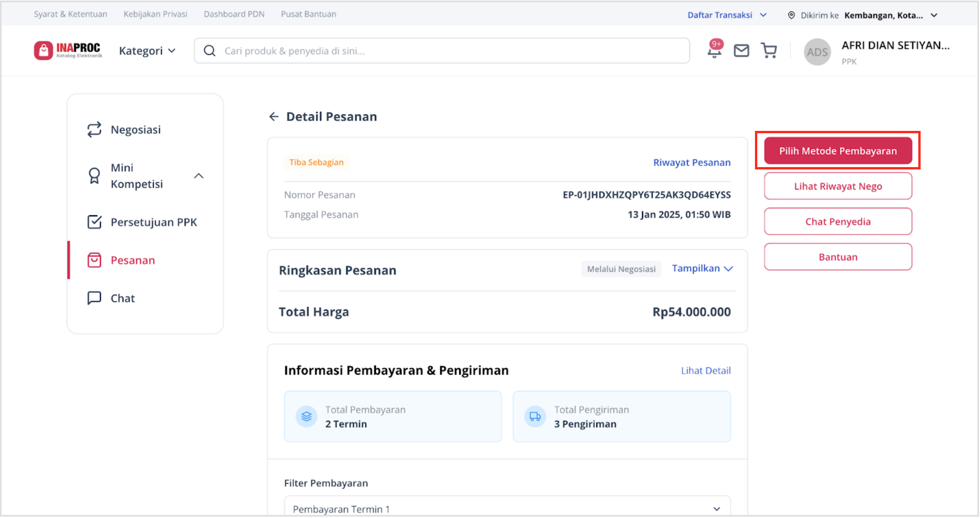Open the Pembayaran Termin 1 filter dropdown
The width and height of the screenshot is (980, 518).
507,507
